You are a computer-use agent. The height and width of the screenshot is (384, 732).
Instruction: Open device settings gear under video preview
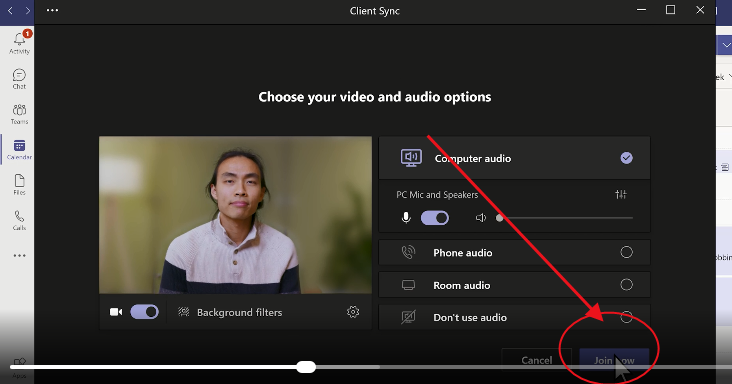(353, 312)
